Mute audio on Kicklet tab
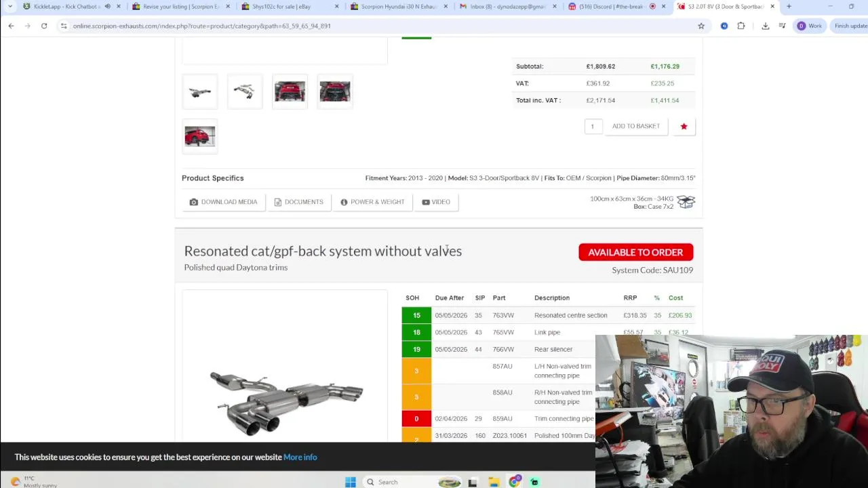The height and width of the screenshot is (488, 868). pos(107,7)
